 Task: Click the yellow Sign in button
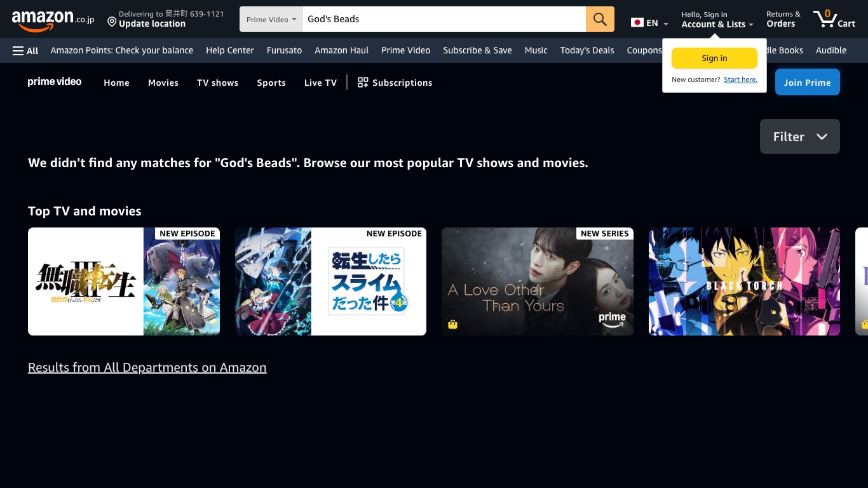click(714, 58)
